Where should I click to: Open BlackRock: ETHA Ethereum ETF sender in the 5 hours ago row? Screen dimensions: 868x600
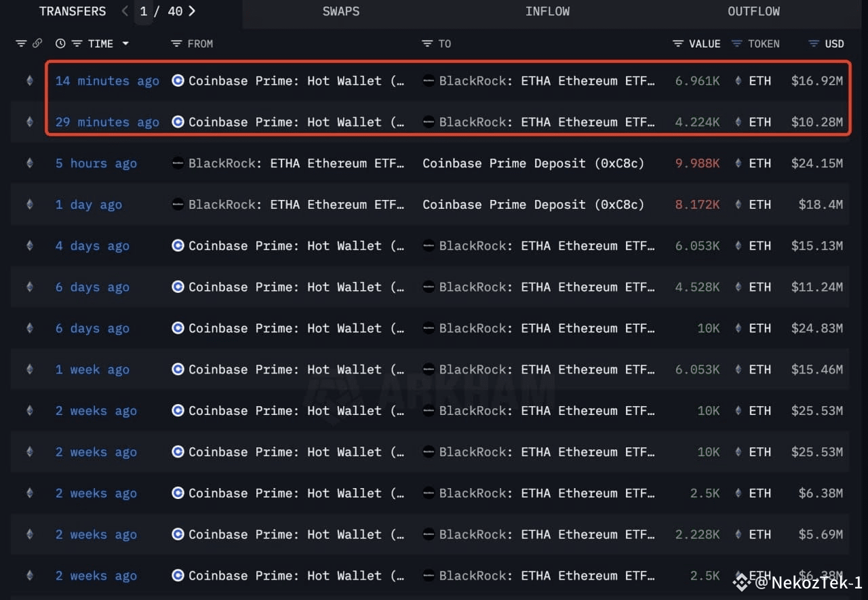click(296, 163)
